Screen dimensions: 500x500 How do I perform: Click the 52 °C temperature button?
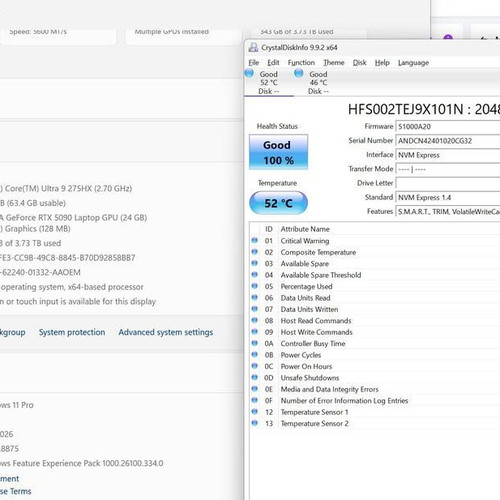click(x=278, y=203)
